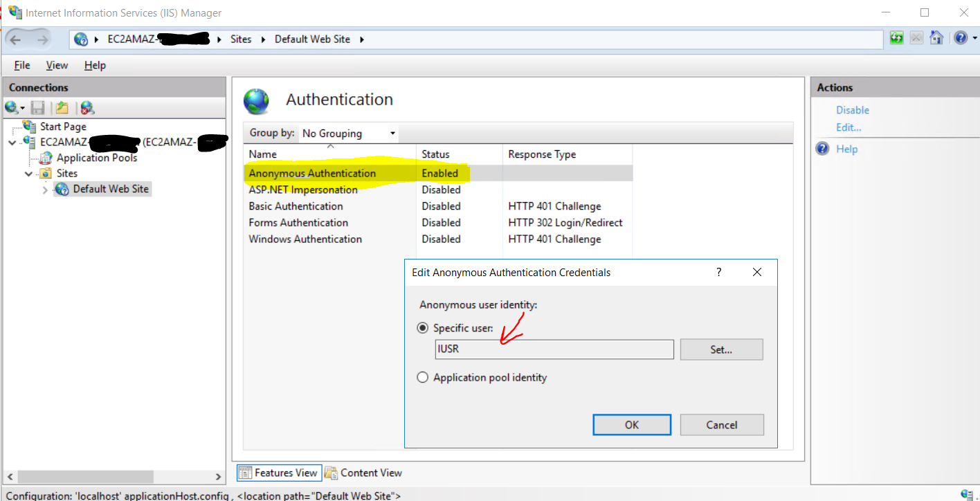Switch to Content View tab

tap(363, 473)
